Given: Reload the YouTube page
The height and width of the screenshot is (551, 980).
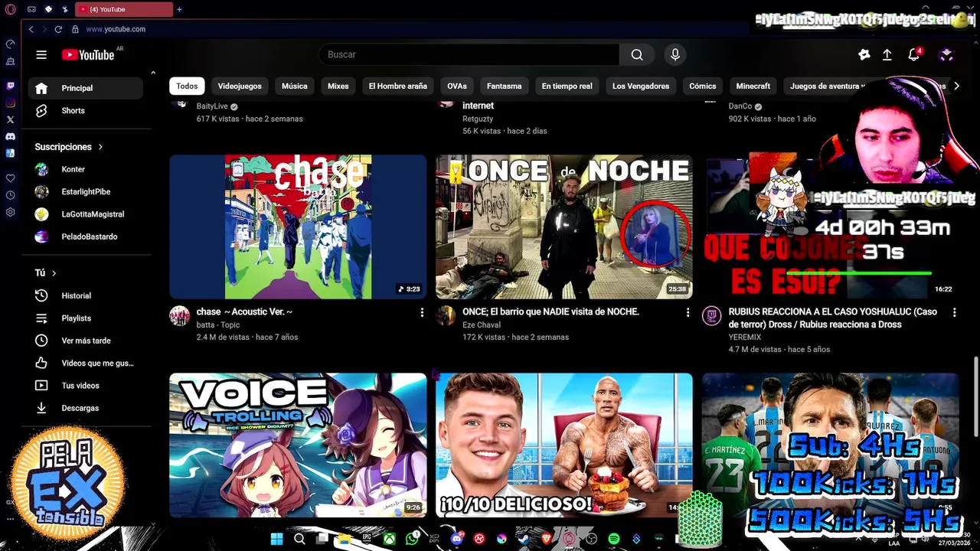Looking at the screenshot, I should pos(58,29).
